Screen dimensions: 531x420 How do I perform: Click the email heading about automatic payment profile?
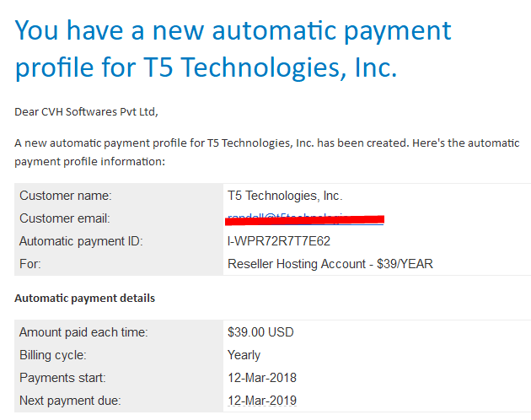(x=233, y=50)
